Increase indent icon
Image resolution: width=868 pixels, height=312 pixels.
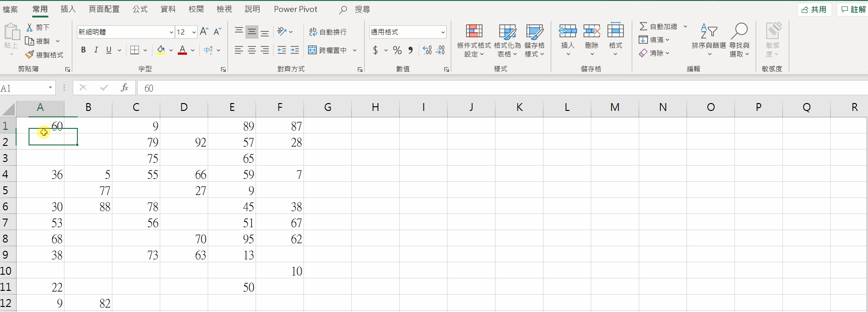[x=295, y=50]
